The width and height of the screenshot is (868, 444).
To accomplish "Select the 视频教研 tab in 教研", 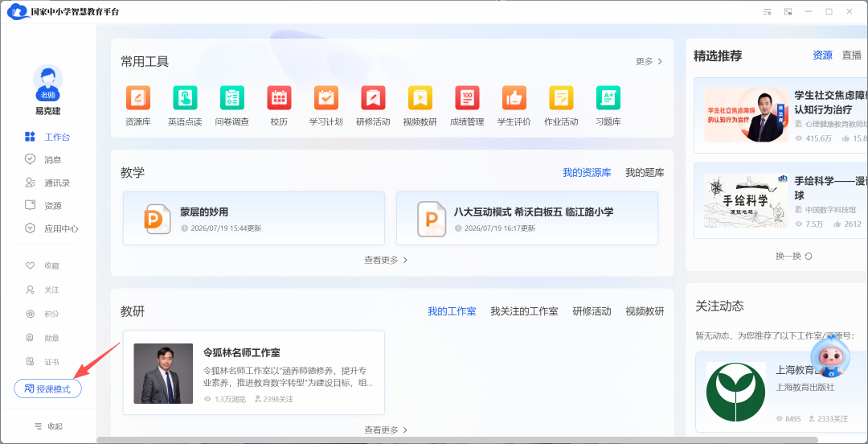I will click(x=645, y=311).
